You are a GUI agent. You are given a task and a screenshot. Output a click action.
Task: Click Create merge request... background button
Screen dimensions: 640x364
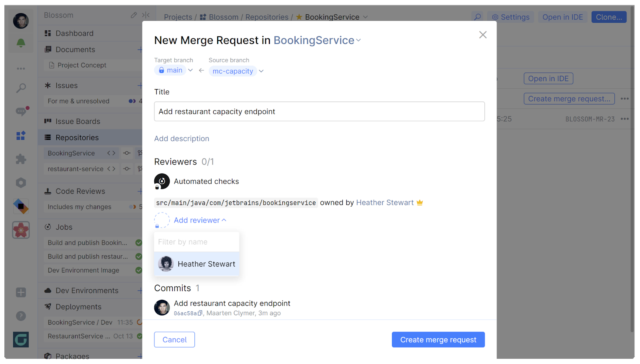[569, 99]
